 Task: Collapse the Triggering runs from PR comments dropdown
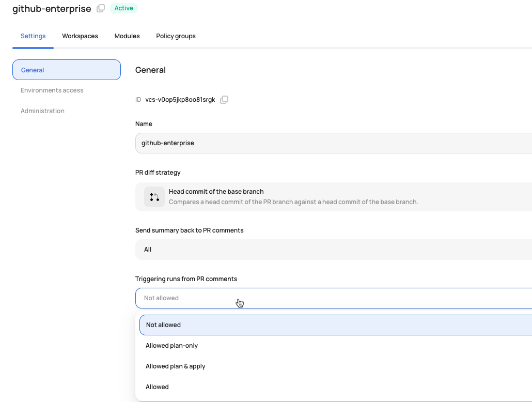334,298
